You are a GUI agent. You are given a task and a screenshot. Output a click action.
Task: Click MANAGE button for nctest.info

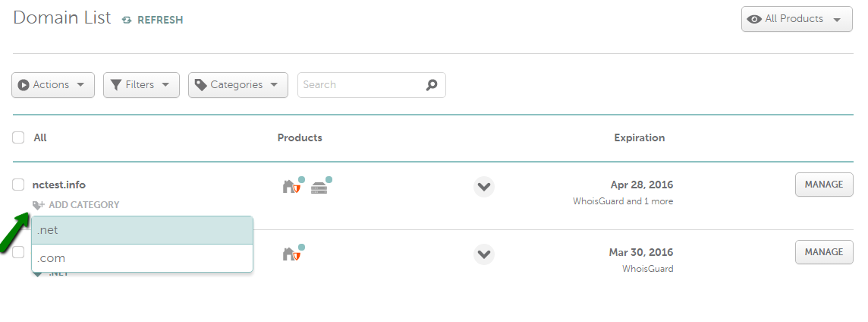(x=824, y=185)
